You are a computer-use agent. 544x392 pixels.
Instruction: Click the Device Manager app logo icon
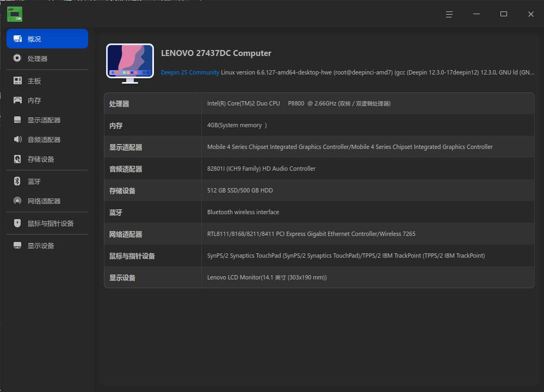point(15,14)
